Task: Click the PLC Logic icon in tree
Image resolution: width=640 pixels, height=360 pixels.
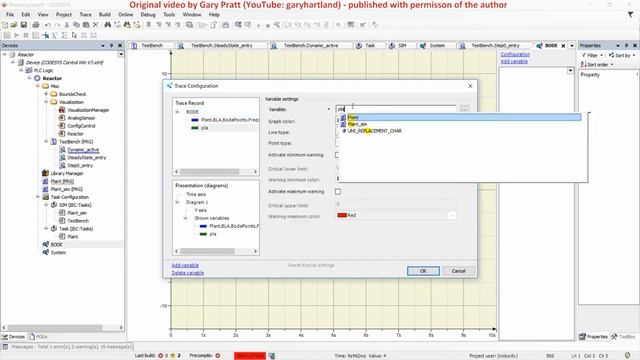Action: click(x=29, y=70)
